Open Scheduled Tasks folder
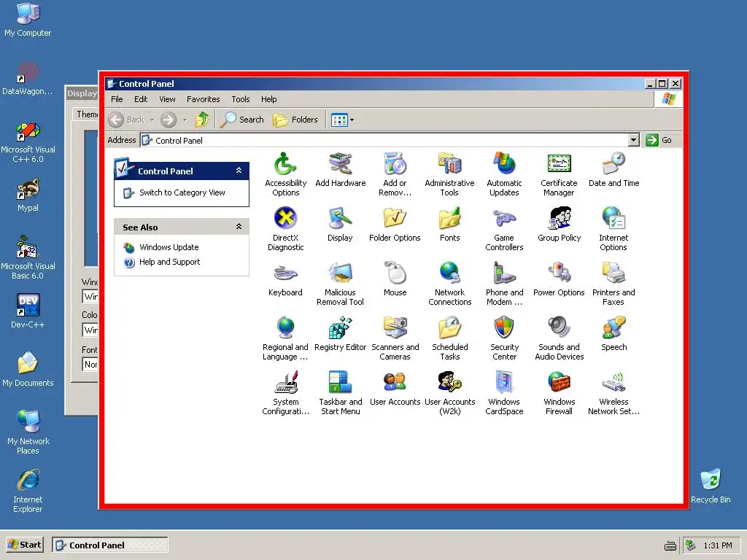 pos(449,338)
